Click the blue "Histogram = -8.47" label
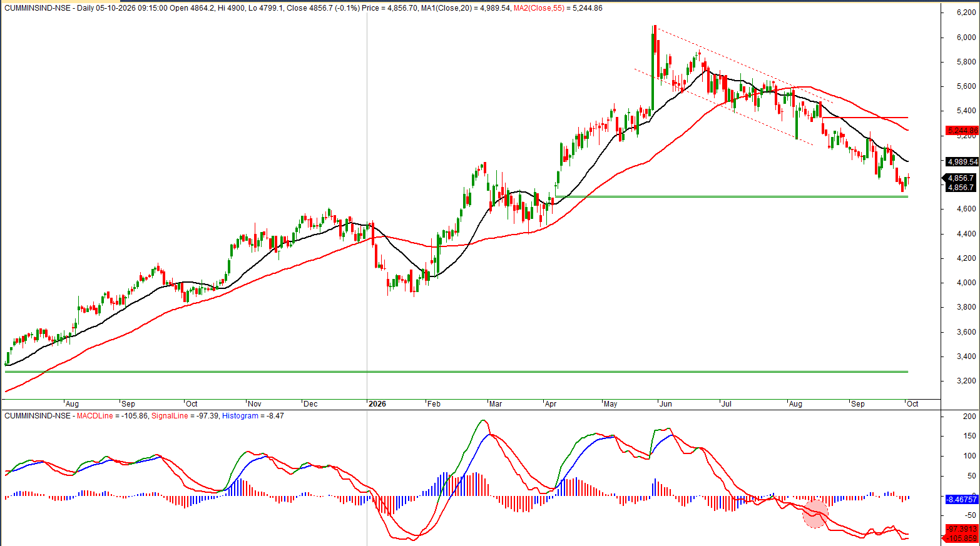Screen dimensions: 980x546 [253, 416]
